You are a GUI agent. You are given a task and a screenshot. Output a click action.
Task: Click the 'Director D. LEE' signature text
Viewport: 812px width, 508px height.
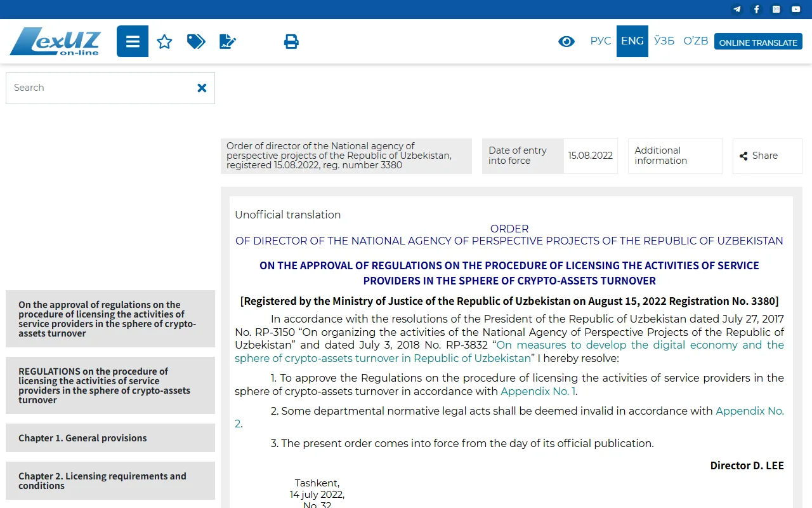pyautogui.click(x=747, y=466)
